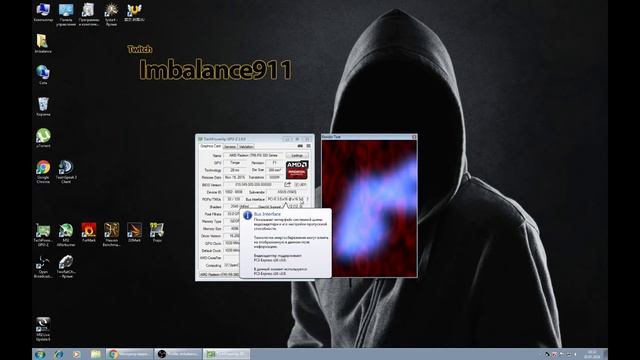The image size is (640, 360).
Task: Click the BIOS save/export icon
Action: (287, 184)
